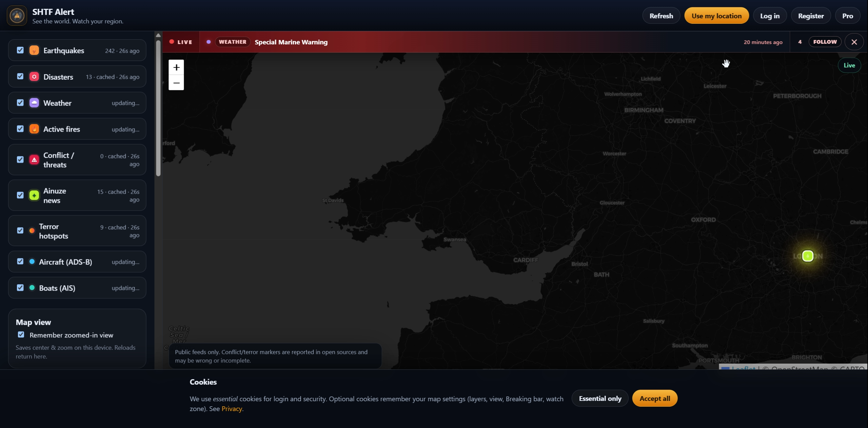
Task: Click the Swansea label on map
Action: (x=455, y=239)
